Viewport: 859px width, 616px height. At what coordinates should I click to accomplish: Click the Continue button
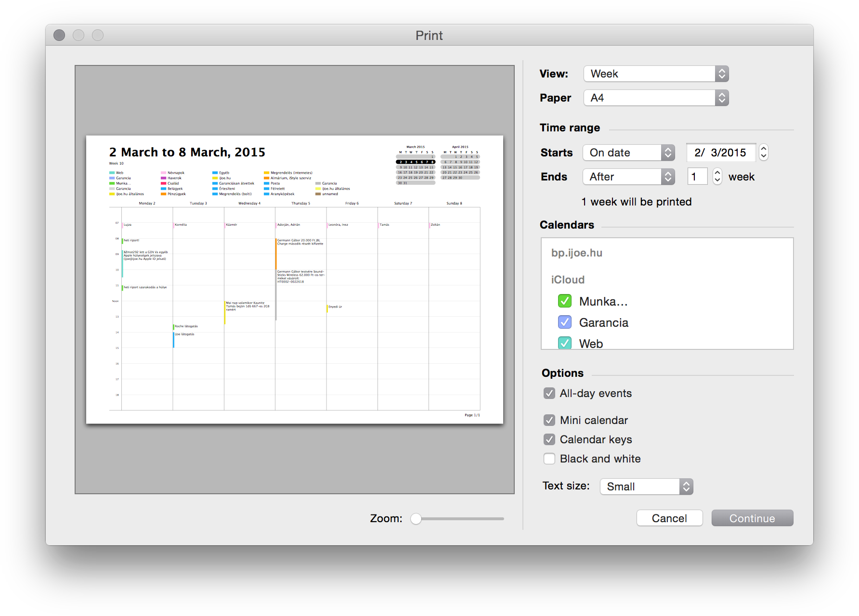tap(752, 518)
